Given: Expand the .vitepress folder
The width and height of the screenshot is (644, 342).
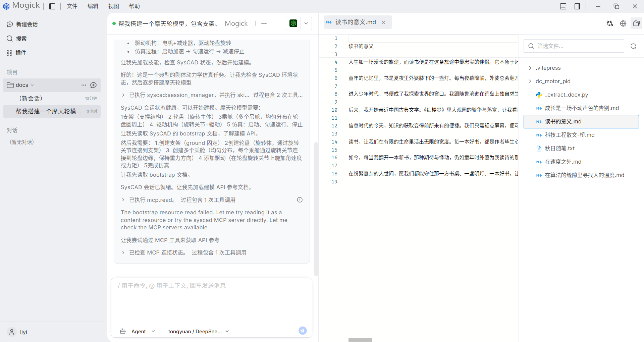Looking at the screenshot, I should point(581,68).
